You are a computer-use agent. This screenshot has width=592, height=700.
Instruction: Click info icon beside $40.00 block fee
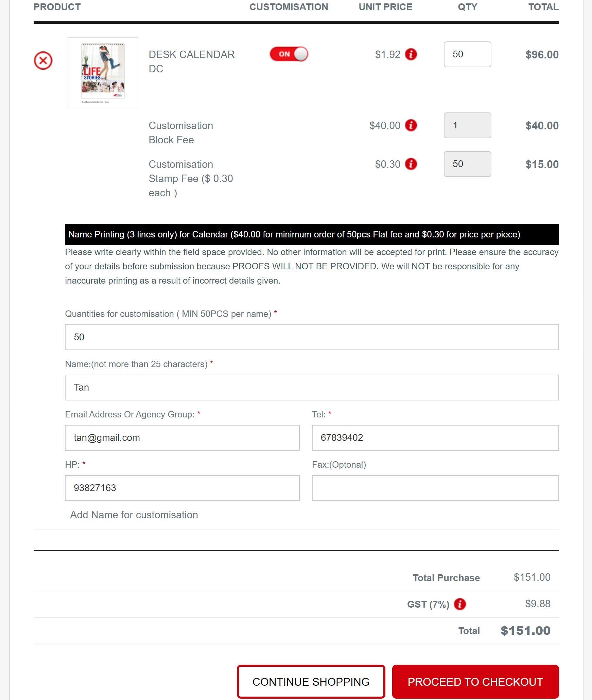point(411,125)
